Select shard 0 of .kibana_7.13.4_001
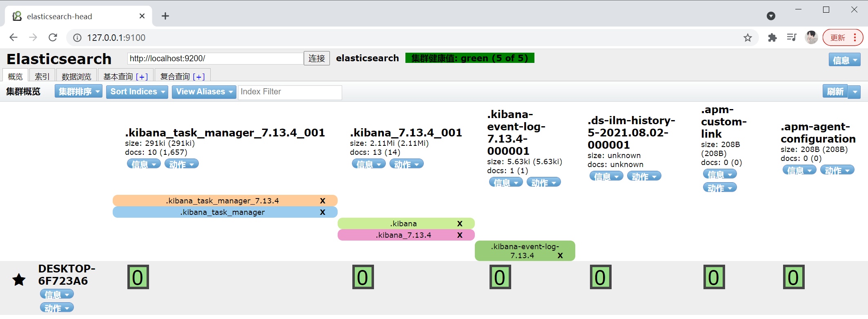868x319 pixels. [363, 277]
